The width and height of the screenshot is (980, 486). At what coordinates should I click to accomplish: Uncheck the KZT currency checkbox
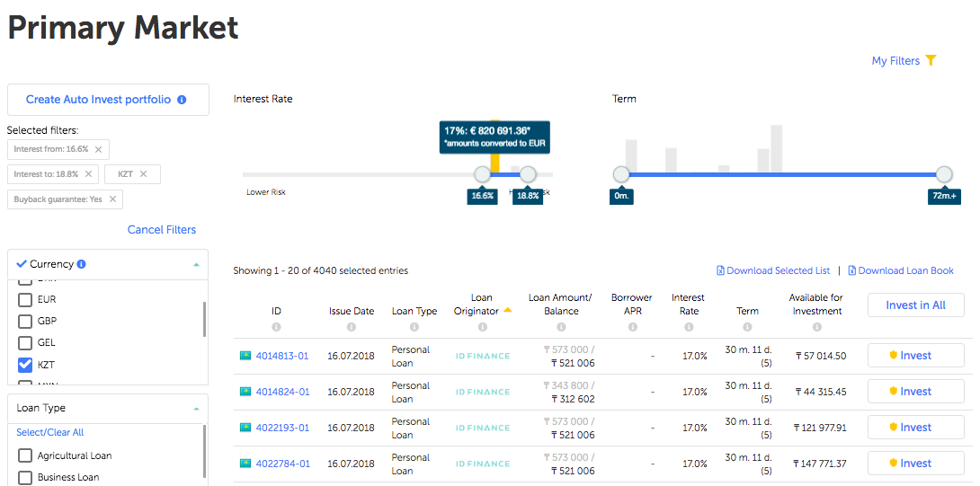point(25,364)
